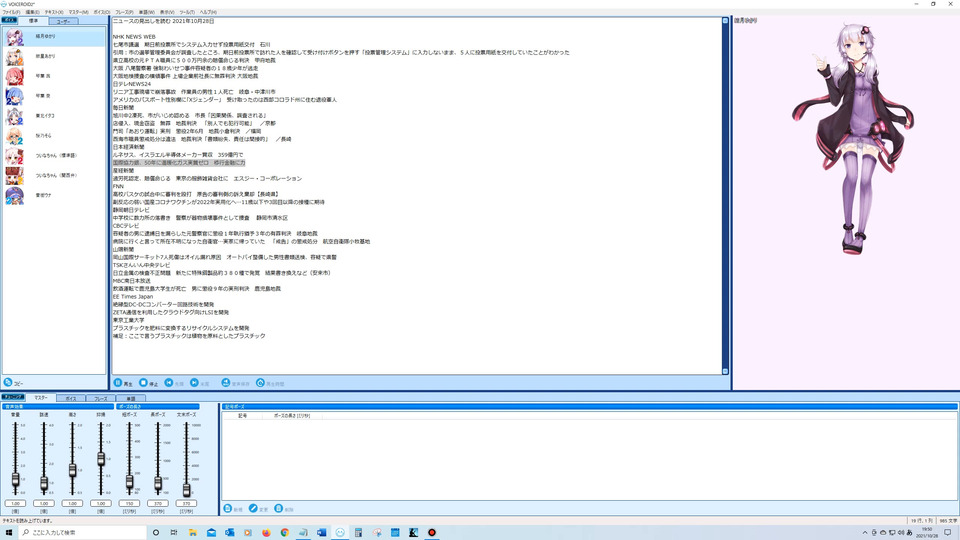Click the 話速 value input field
The height and width of the screenshot is (540, 960).
[x=44, y=503]
